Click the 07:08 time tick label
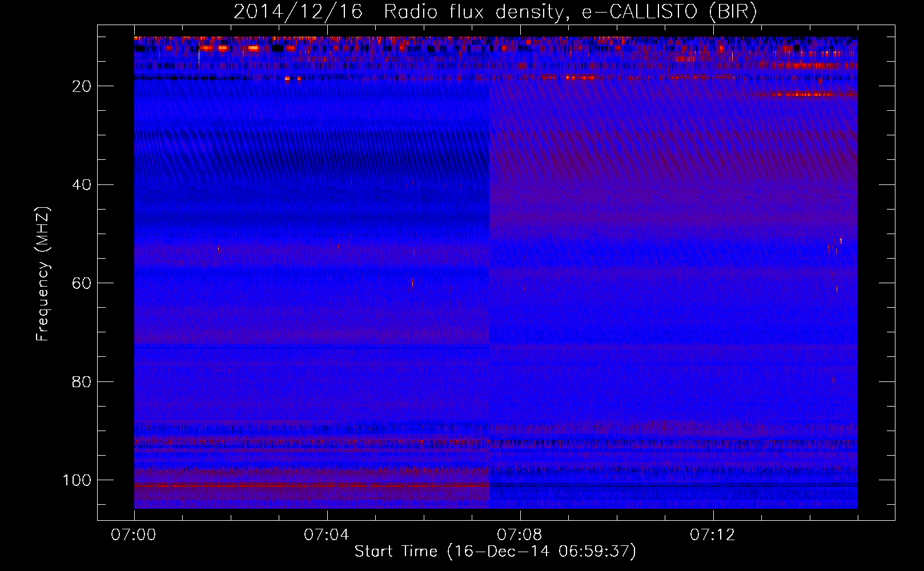This screenshot has height=571, width=924. point(520,535)
